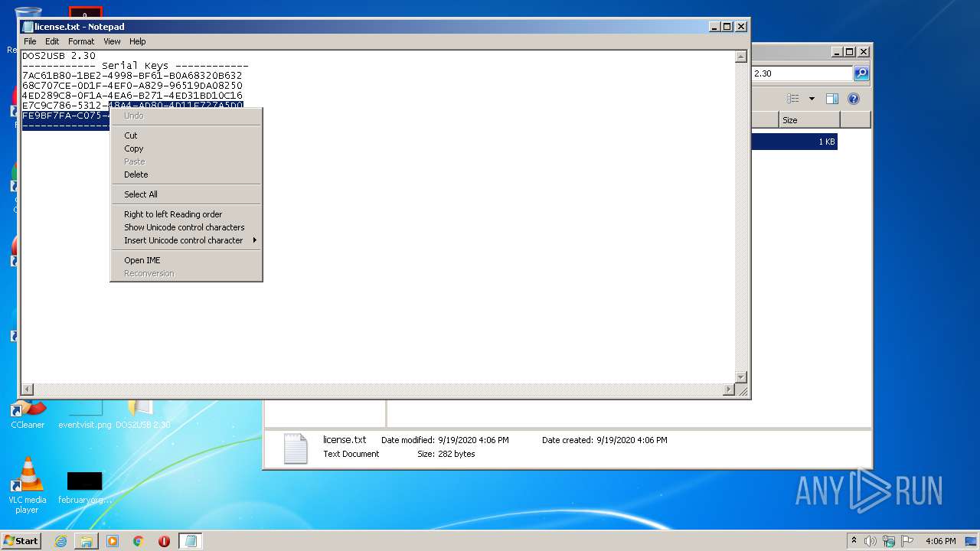Screen dimensions: 980x551
Task: Click the license.txt name in details pane
Action: click(345, 440)
